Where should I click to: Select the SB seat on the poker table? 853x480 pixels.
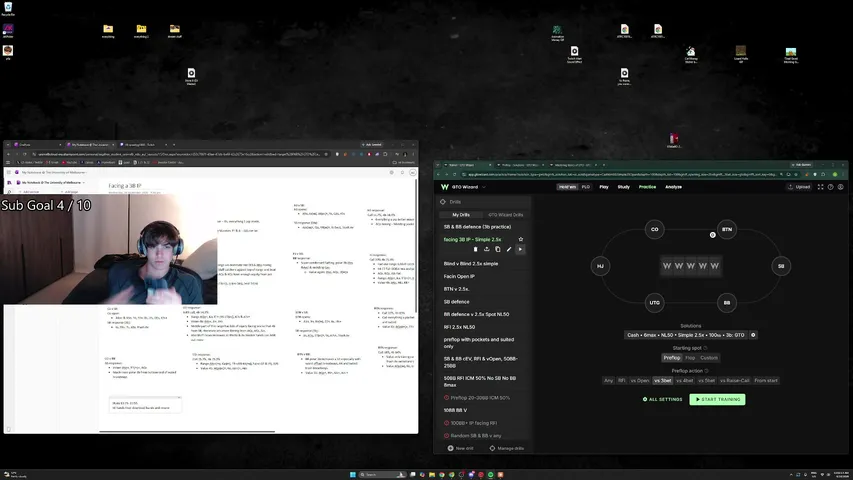(781, 266)
